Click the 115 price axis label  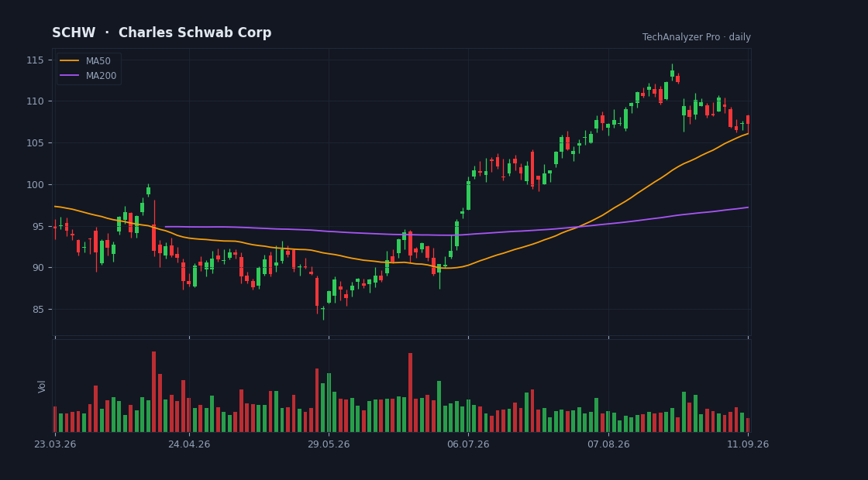pos(35,60)
